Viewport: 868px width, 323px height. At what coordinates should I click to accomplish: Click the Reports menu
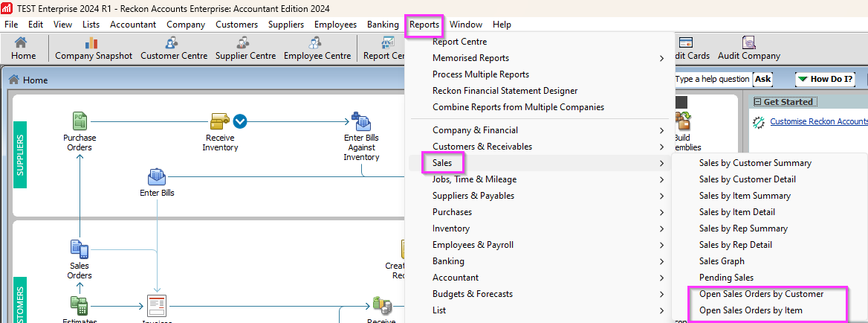424,25
